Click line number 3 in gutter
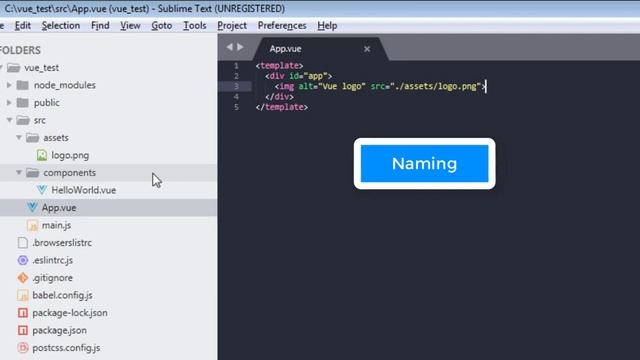Screen dimensions: 640x360 [x=236, y=86]
